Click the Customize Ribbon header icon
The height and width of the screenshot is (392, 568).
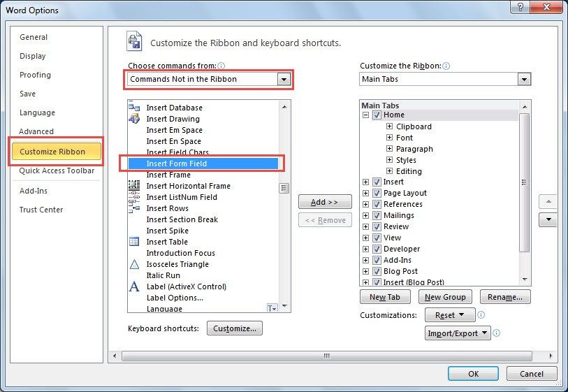pos(134,41)
